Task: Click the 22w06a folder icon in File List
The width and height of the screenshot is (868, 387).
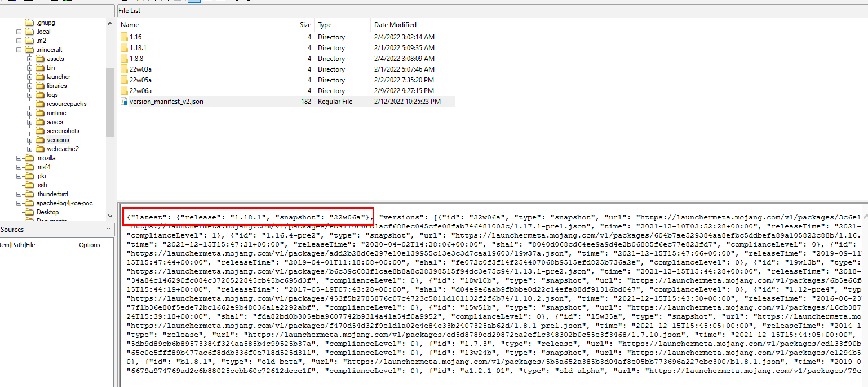Action: click(124, 91)
